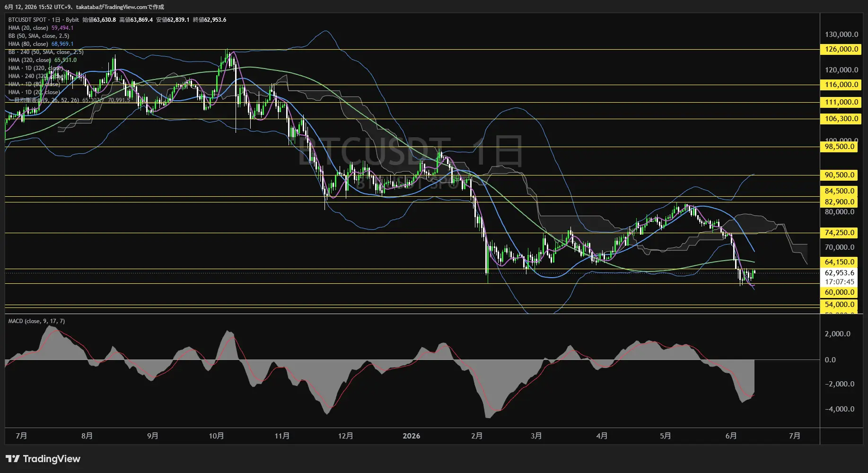The height and width of the screenshot is (473, 868).
Task: Click the high price value 63,869.4
Action: [x=141, y=20]
